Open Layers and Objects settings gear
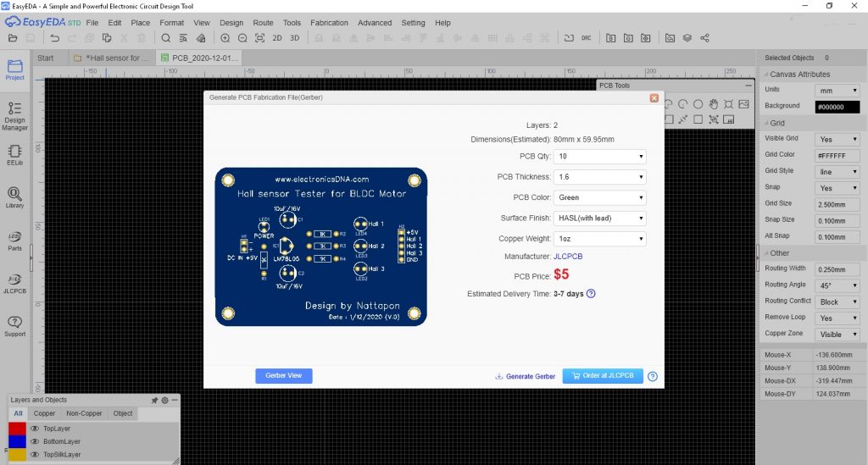This screenshot has height=465, width=868. pos(165,400)
